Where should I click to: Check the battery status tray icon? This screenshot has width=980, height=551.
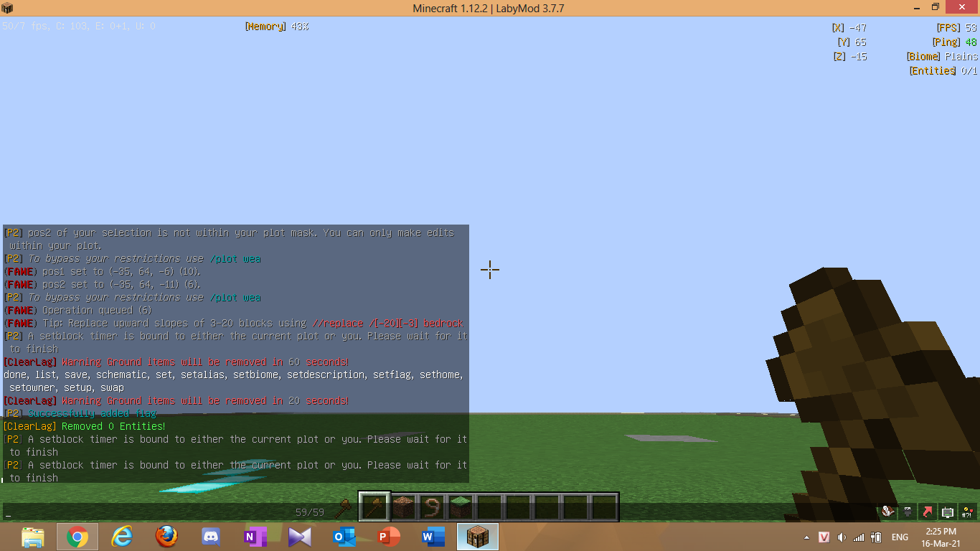pos(876,537)
